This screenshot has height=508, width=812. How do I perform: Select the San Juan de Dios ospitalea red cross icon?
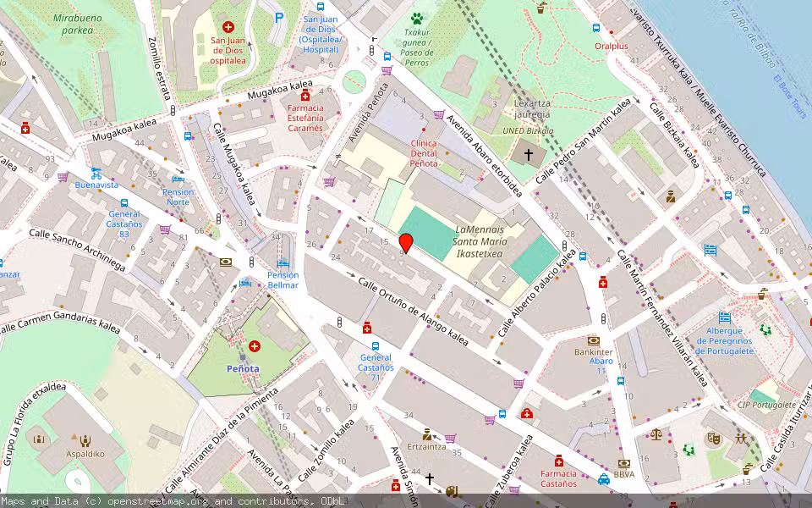tap(228, 26)
